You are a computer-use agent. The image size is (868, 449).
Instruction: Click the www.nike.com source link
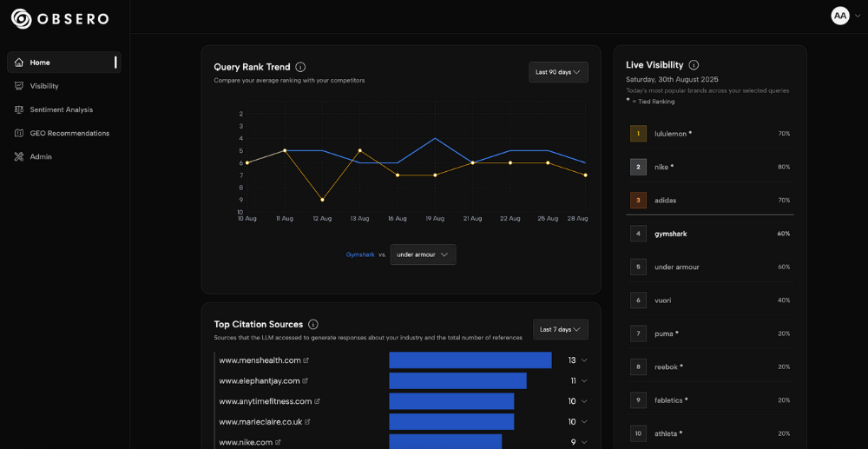(246, 442)
